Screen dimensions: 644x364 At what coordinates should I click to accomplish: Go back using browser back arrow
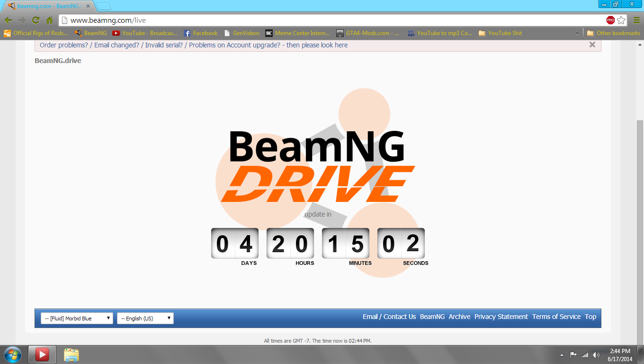8,20
